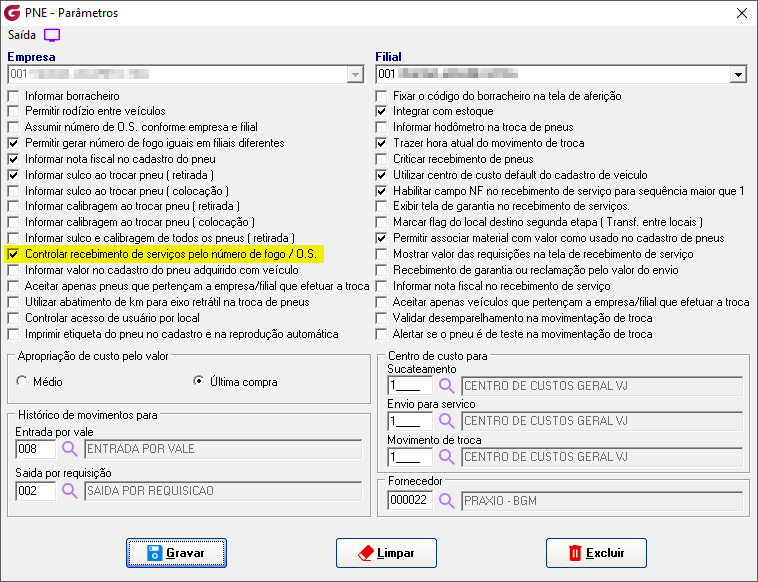Enable Validar desemparelhamento na movimentação de troca
The width and height of the screenshot is (758, 582).
381,318
